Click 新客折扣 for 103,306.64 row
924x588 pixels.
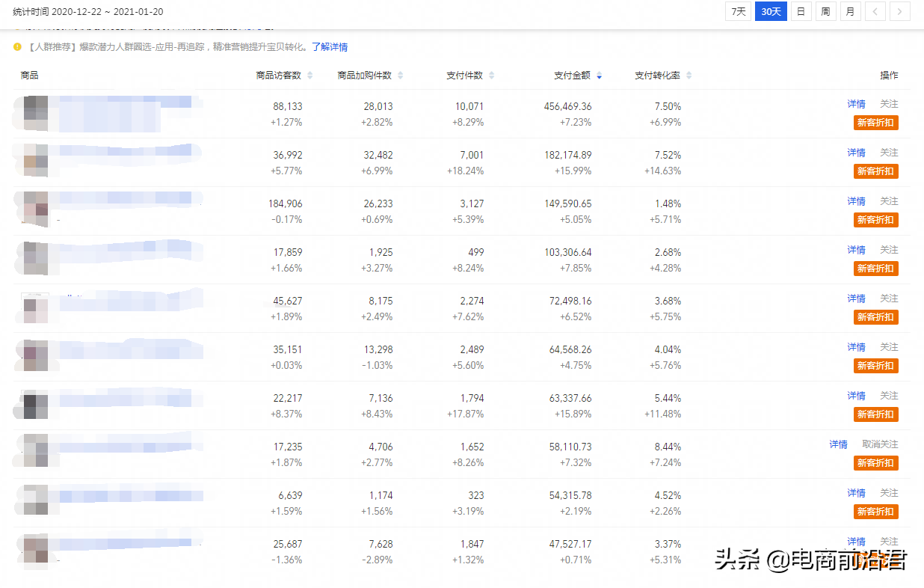(x=876, y=269)
